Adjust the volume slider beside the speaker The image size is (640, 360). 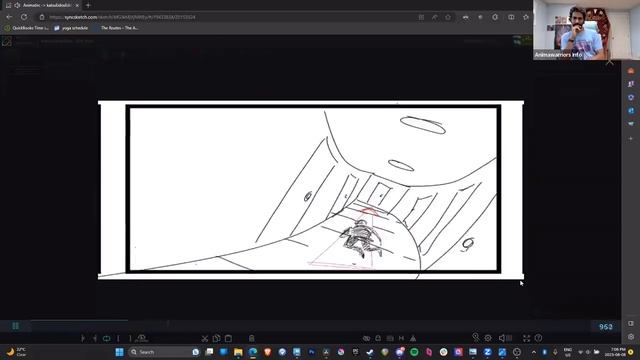[509, 338]
